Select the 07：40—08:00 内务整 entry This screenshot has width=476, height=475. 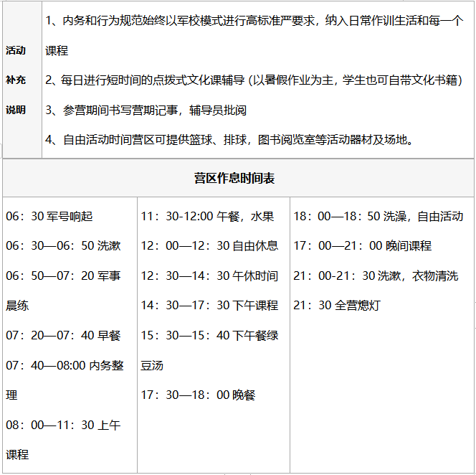tap(65, 365)
